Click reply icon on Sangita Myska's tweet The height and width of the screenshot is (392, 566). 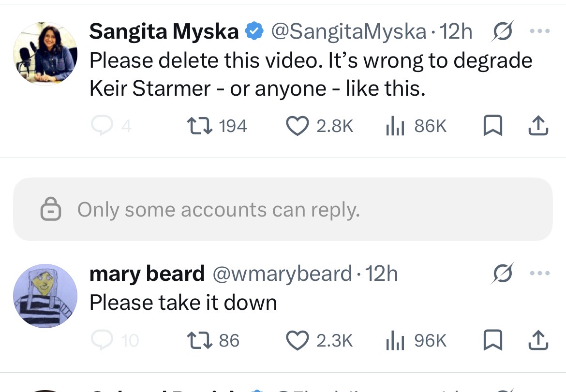[x=100, y=126]
